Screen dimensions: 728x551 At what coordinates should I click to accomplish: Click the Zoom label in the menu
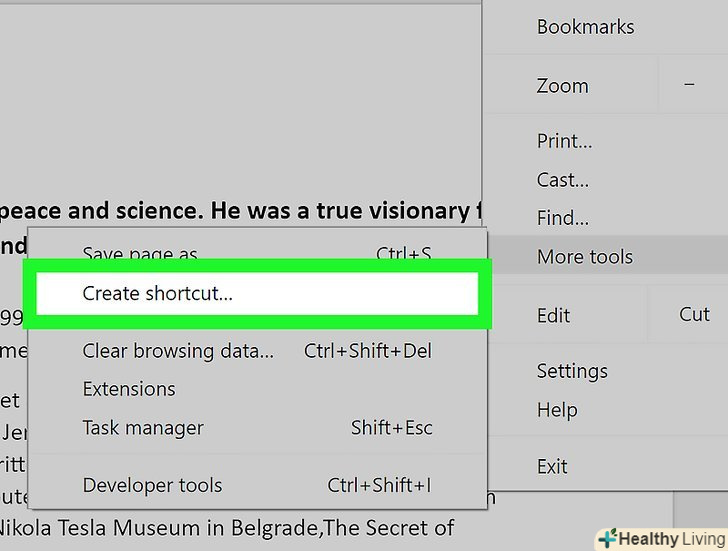pos(562,86)
